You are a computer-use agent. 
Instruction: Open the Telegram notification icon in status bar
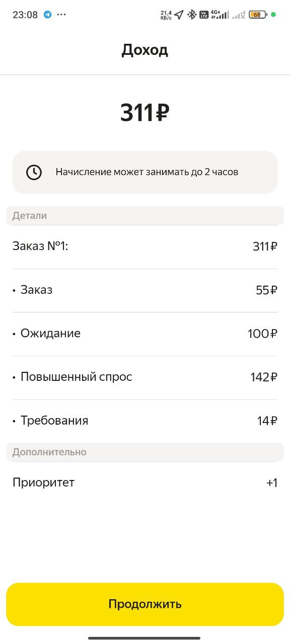[47, 15]
